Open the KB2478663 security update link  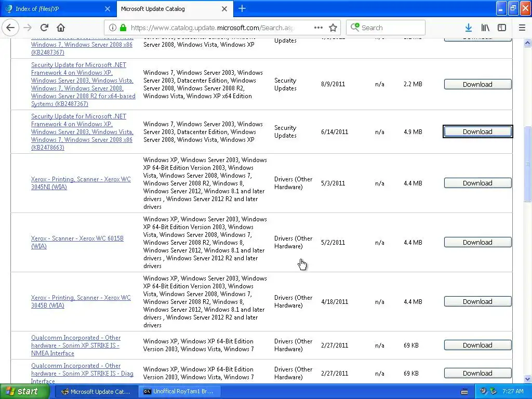click(82, 131)
